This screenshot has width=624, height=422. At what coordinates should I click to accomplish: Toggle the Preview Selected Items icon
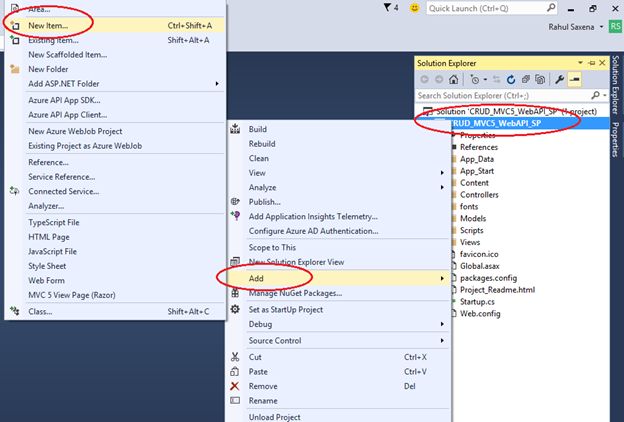click(574, 80)
